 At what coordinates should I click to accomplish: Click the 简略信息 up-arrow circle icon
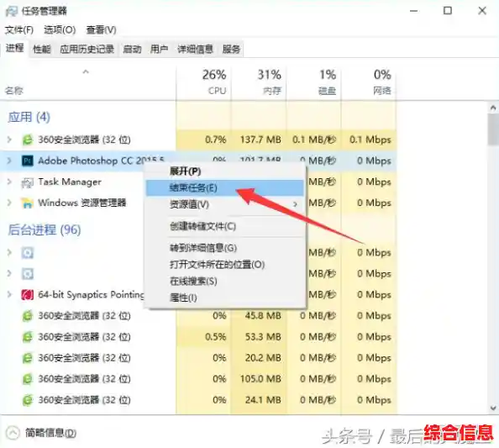coord(13,433)
